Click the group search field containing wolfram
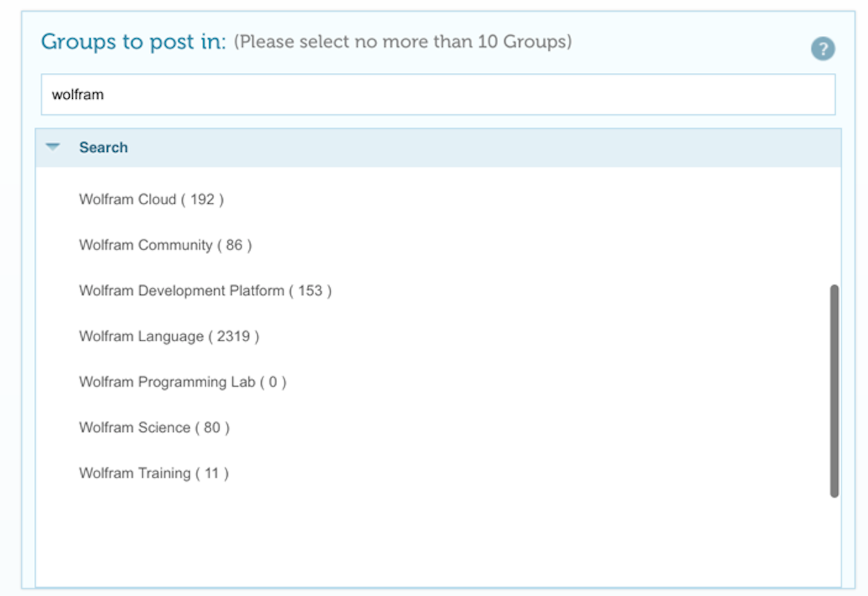 point(438,94)
